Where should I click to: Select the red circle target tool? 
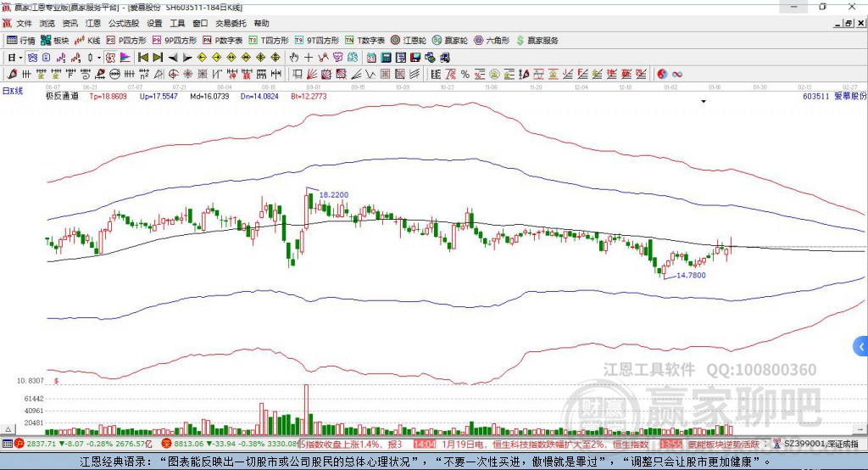(173, 74)
